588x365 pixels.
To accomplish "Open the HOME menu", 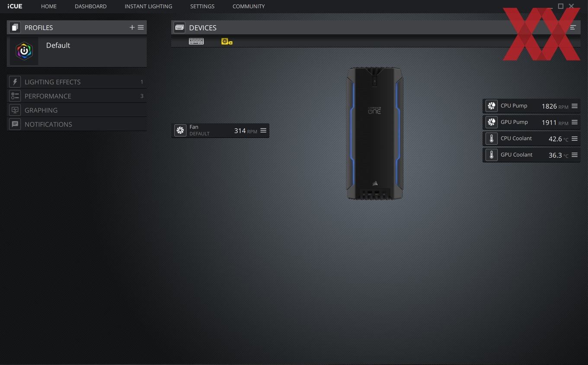I will (x=49, y=6).
